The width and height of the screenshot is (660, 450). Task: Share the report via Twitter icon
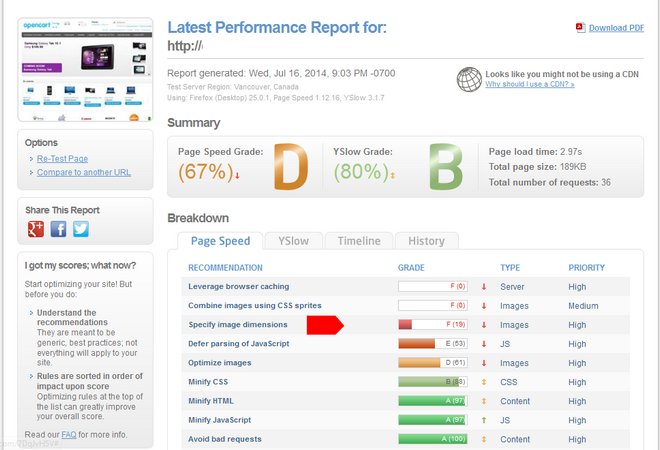coord(81,229)
